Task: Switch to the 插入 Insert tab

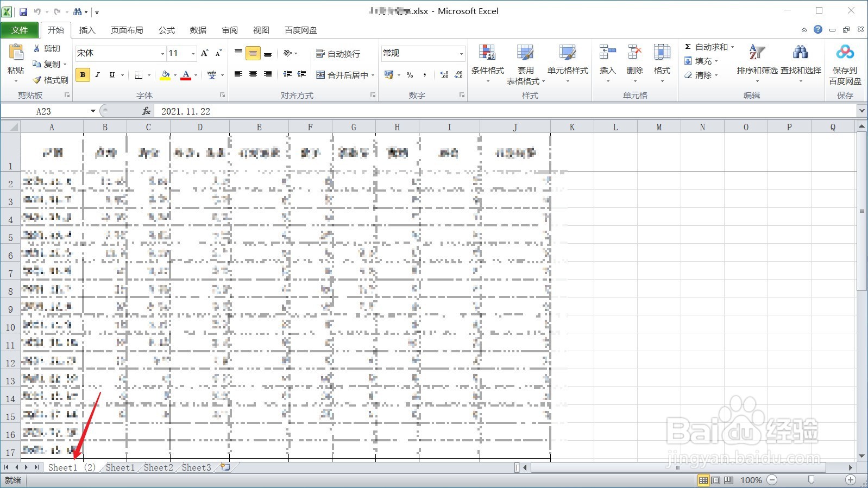Action: point(87,30)
